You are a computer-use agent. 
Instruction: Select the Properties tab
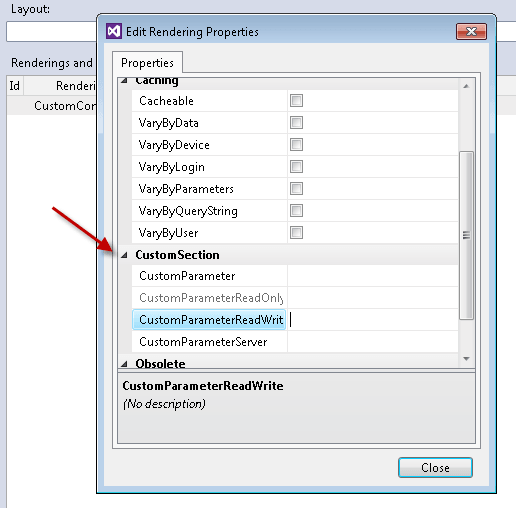147,63
